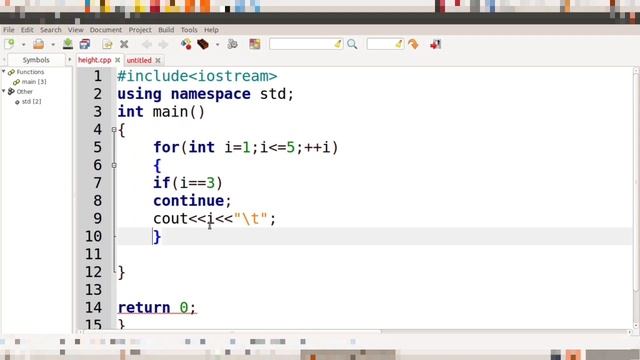640x360 pixels.
Task: Open the color chooser dialog
Action: (255, 44)
